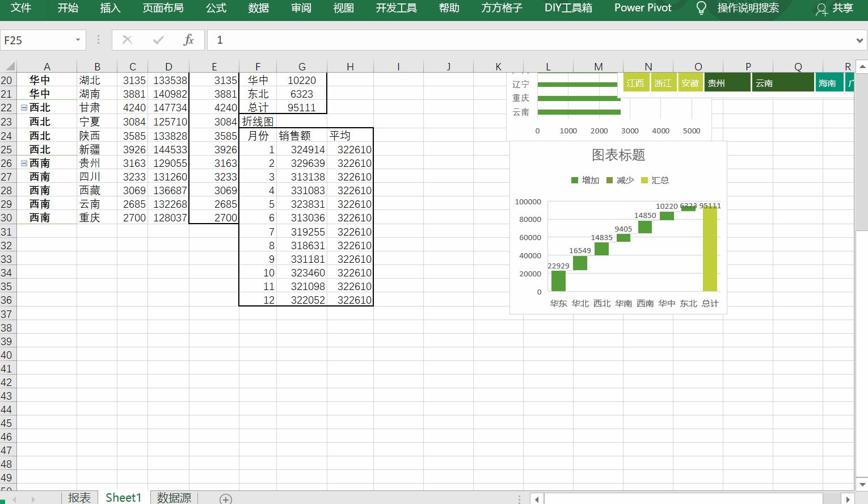868x504 pixels.
Task: Open the 审阅 ribbon tab
Action: 301,8
